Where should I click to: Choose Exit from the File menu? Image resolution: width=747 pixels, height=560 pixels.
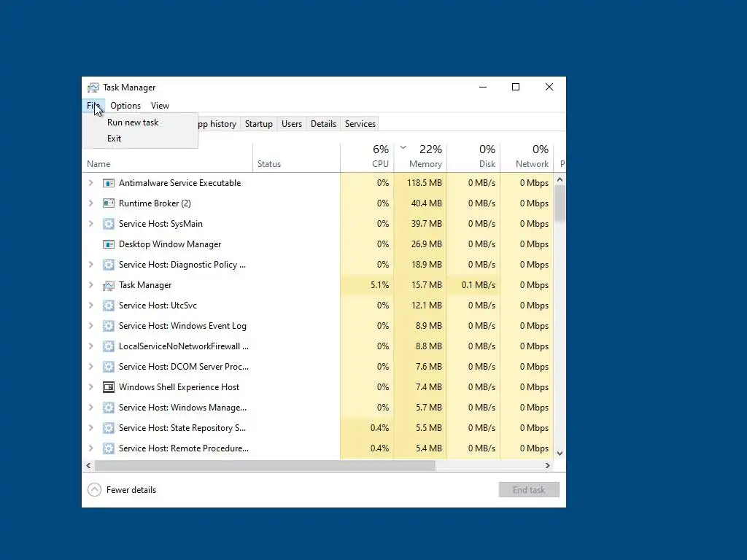140,139
